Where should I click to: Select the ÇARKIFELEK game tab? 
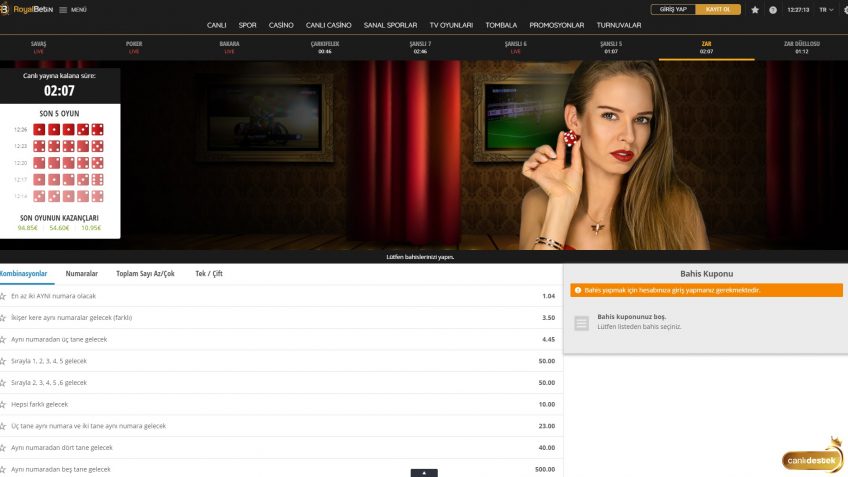pos(324,47)
